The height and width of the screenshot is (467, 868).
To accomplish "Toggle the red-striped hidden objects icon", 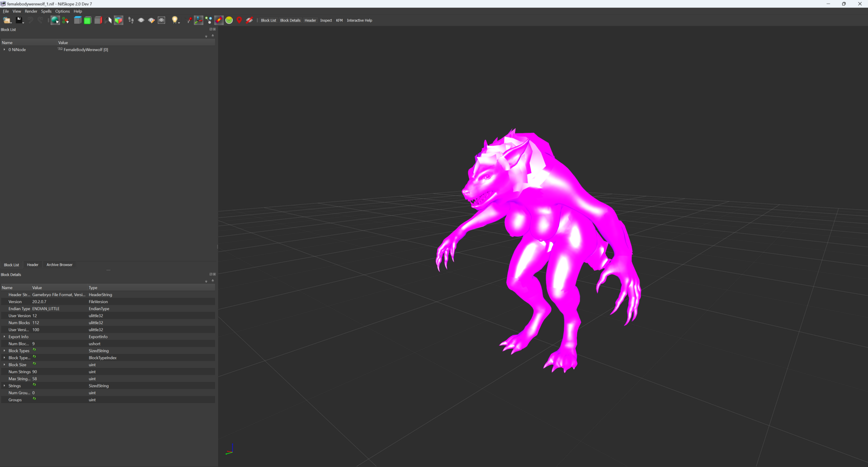I will point(249,20).
